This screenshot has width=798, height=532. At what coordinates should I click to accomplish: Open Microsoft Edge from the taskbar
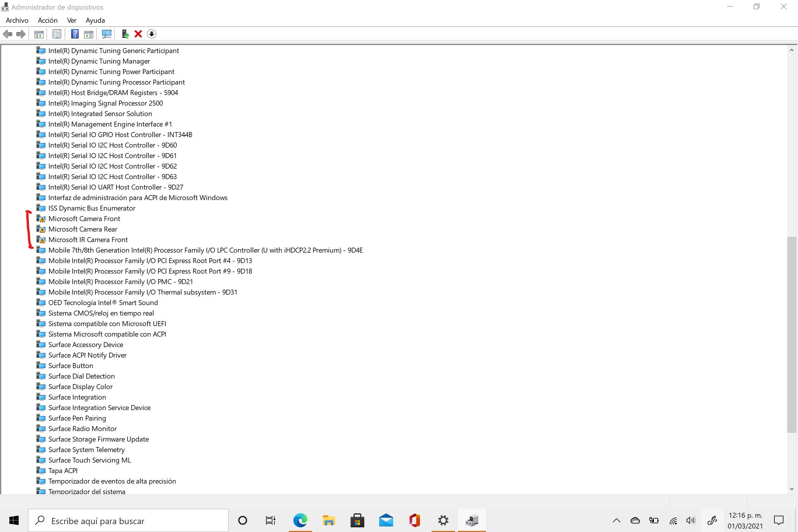tap(300, 520)
